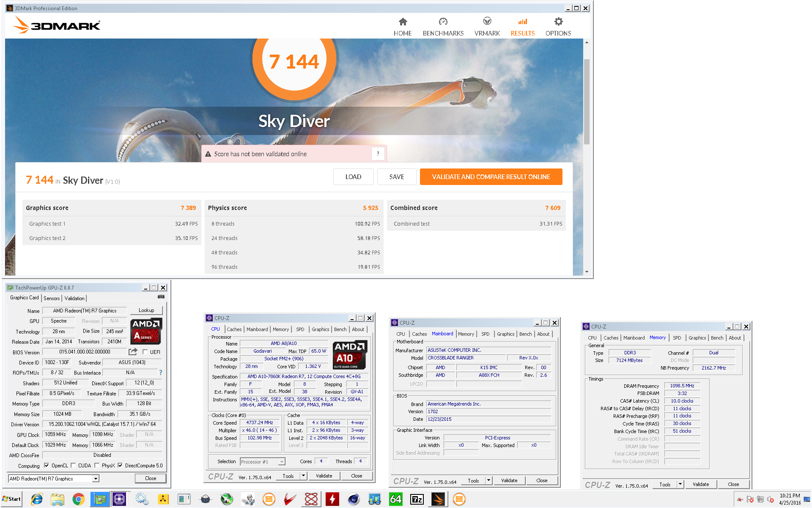Switch to the 3DMark taskbar icon
This screenshot has height=508, width=812.
438,499
